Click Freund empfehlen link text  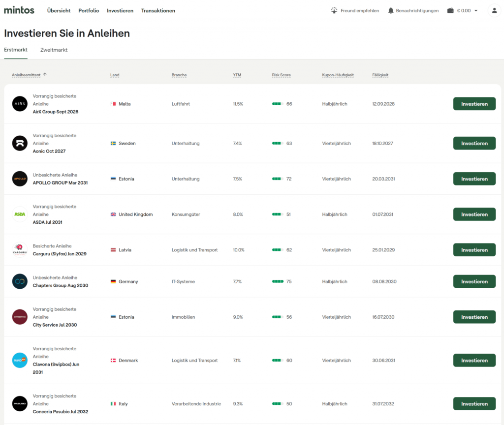click(360, 11)
